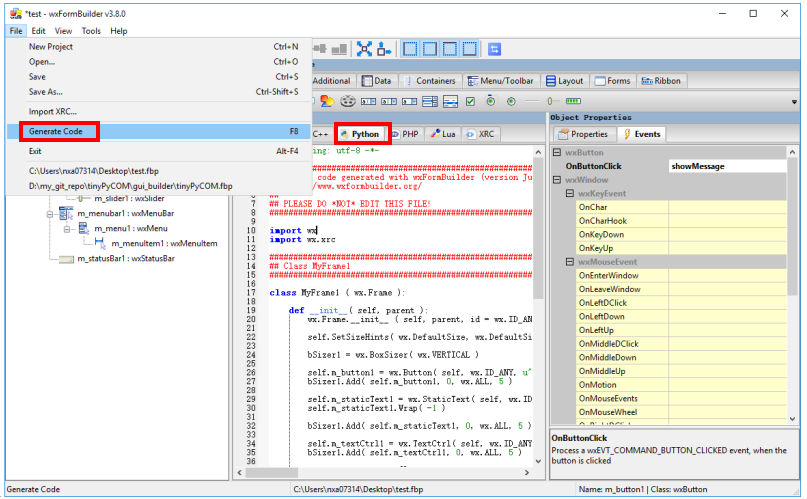
Task: Open the Forms palette tab
Action: click(612, 81)
